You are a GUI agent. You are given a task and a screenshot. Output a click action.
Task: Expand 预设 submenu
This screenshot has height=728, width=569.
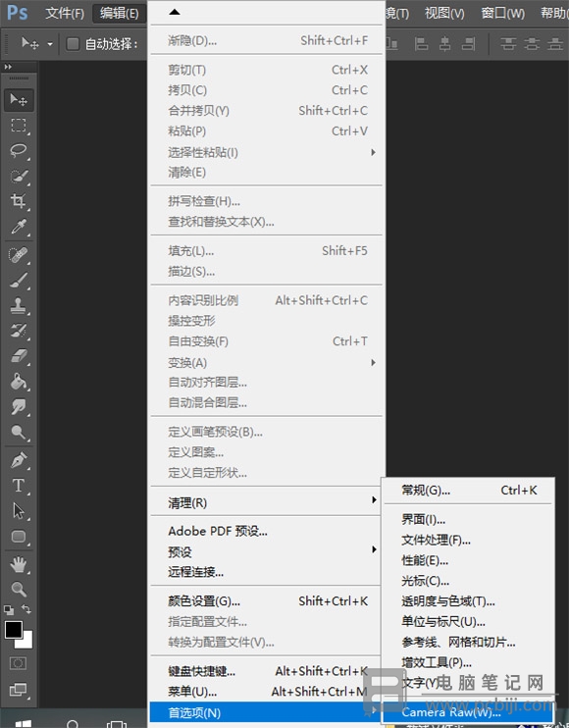267,551
